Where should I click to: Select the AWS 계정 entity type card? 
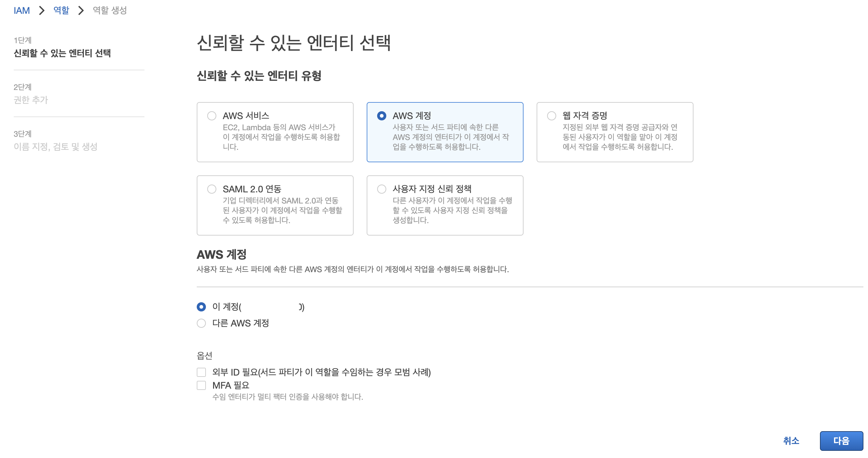click(x=444, y=132)
